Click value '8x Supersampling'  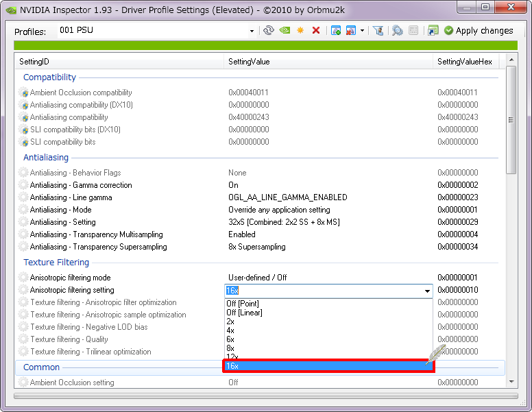pos(257,247)
